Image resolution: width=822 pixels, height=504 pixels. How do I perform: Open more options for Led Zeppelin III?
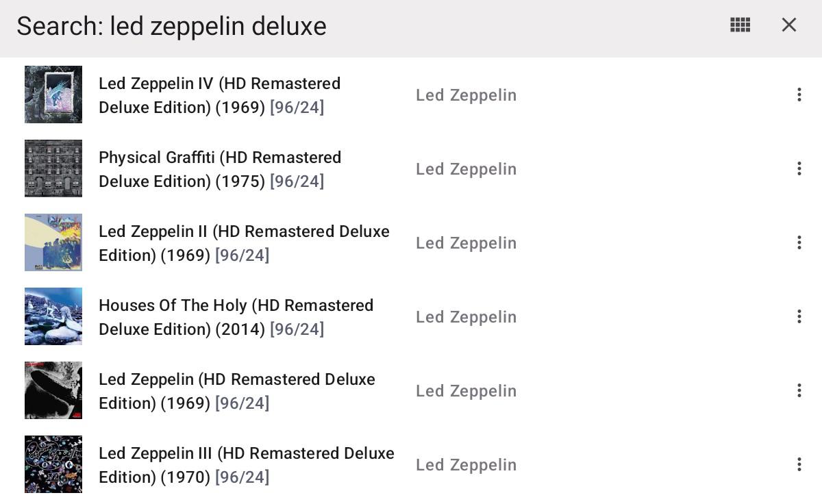[799, 465]
